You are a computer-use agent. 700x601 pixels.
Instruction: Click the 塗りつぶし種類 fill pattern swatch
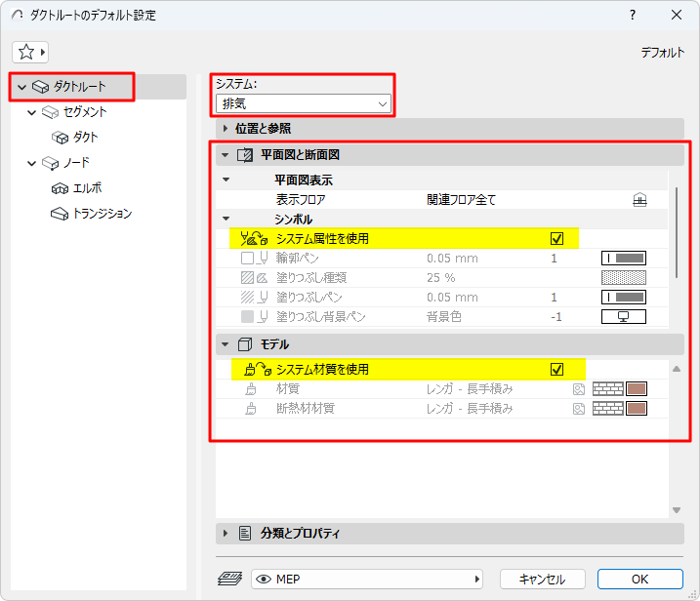(x=624, y=277)
